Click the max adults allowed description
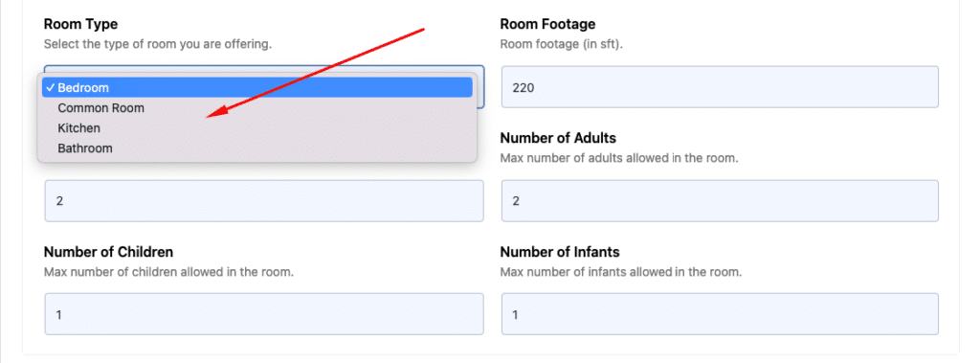 point(619,158)
